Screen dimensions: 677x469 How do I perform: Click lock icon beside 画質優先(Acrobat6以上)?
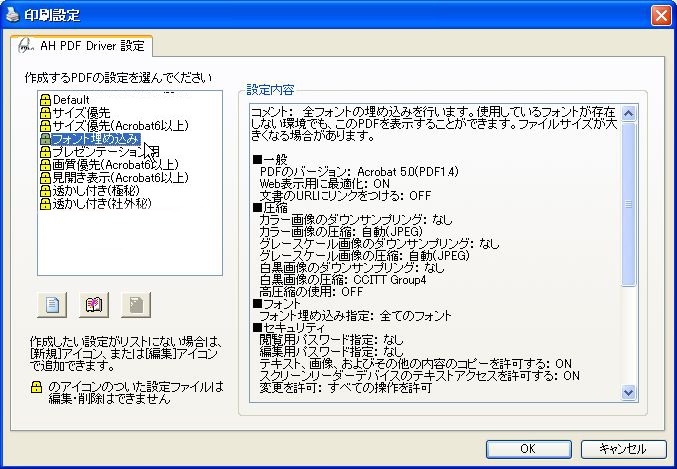[45, 165]
